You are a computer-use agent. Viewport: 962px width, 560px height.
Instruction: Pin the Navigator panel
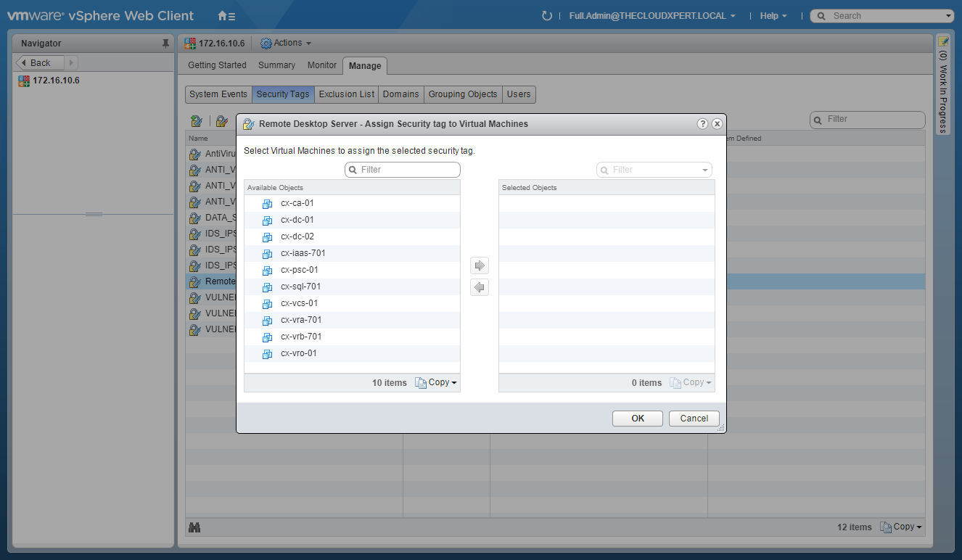[x=165, y=44]
